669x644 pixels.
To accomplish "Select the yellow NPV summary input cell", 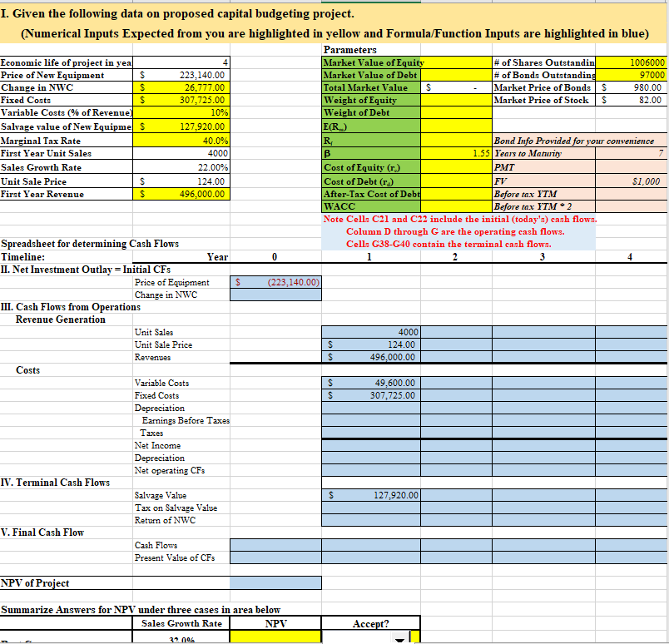I will [275, 637].
